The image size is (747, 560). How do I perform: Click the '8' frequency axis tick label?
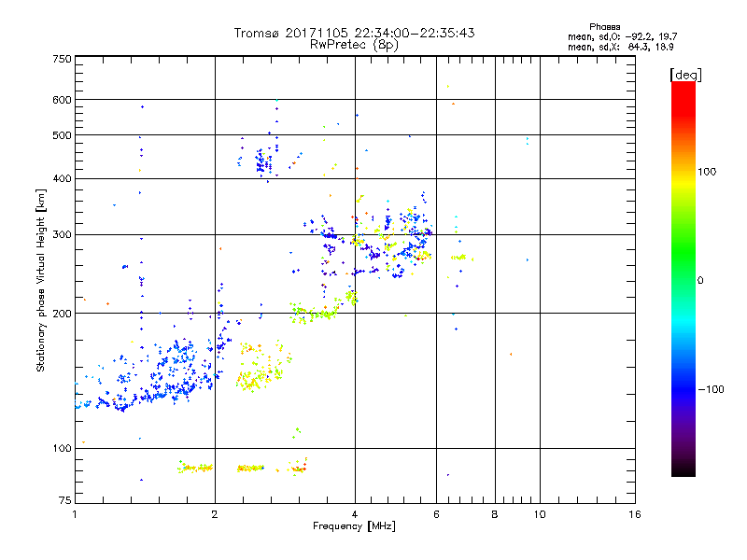click(x=495, y=514)
